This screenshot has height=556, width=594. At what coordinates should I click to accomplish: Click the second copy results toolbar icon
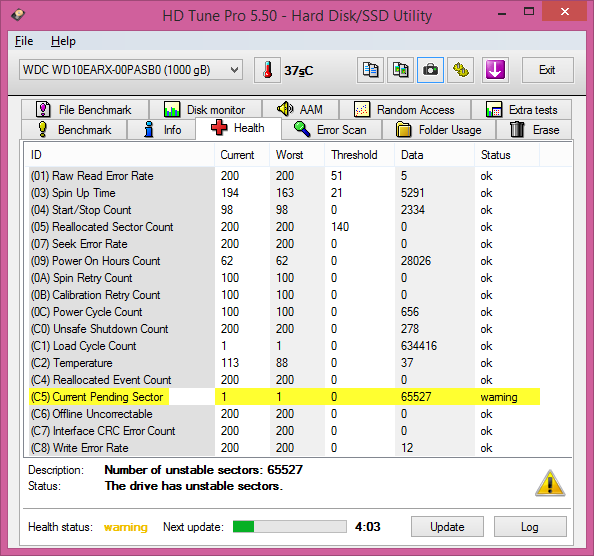pyautogui.click(x=400, y=70)
